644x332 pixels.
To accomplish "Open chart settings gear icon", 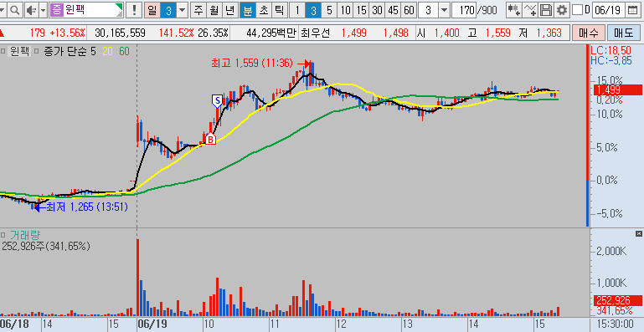I will click(561, 10).
